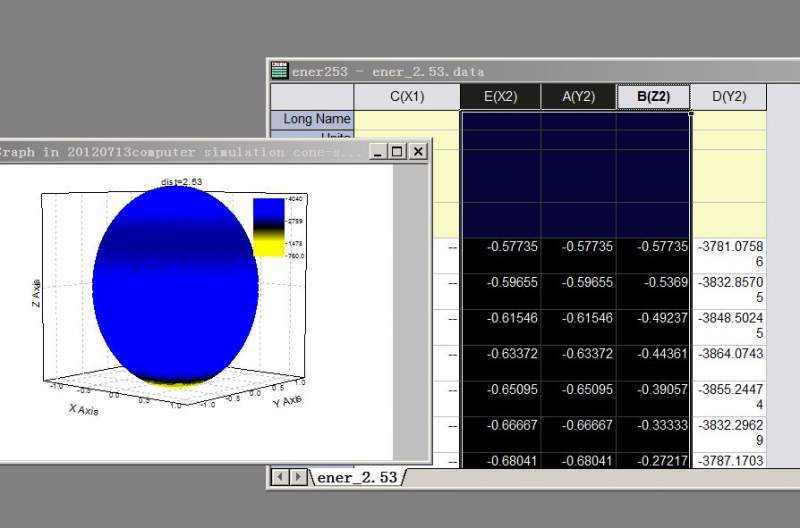Click cell -0.66667 in E(X2) column
Image resolution: width=800 pixels, height=528 pixels.
tap(501, 434)
